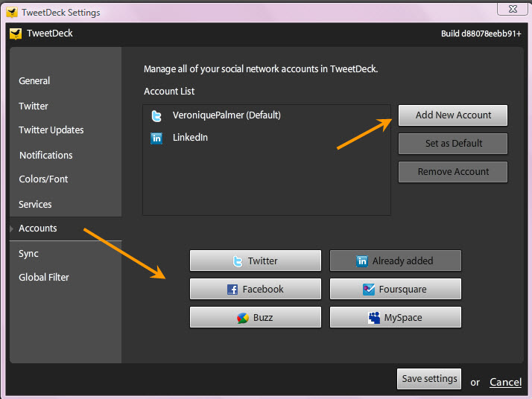Click the TweetDeck logo icon in header
Viewport: 532px width, 399px height.
[16, 33]
